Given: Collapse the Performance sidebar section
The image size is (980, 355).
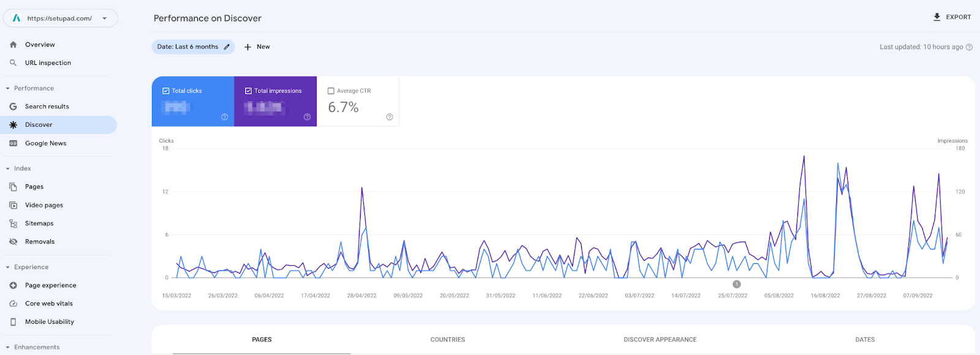Looking at the screenshot, I should (8, 89).
